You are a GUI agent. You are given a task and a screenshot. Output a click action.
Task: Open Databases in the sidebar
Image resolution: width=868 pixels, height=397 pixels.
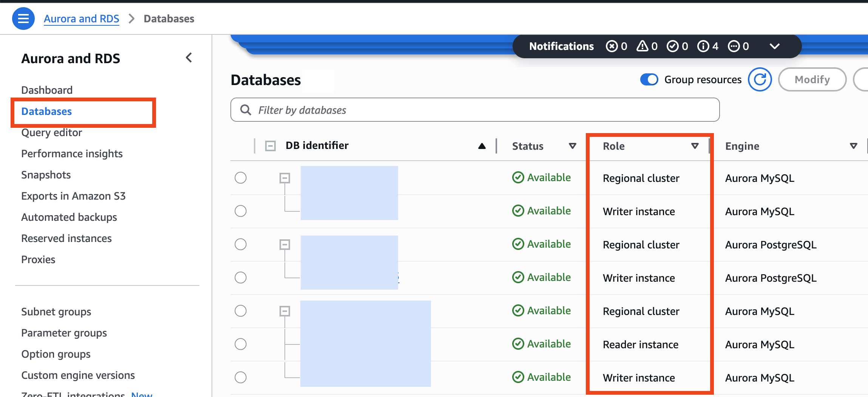[x=46, y=111]
